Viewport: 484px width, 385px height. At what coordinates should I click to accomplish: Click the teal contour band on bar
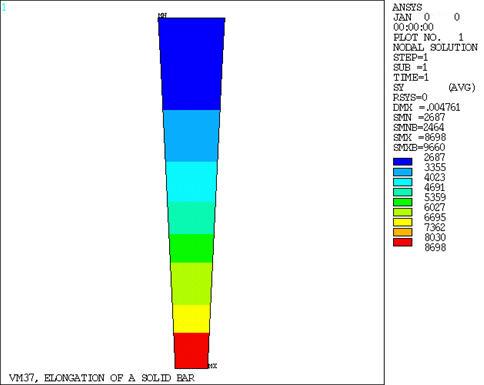[x=192, y=218]
